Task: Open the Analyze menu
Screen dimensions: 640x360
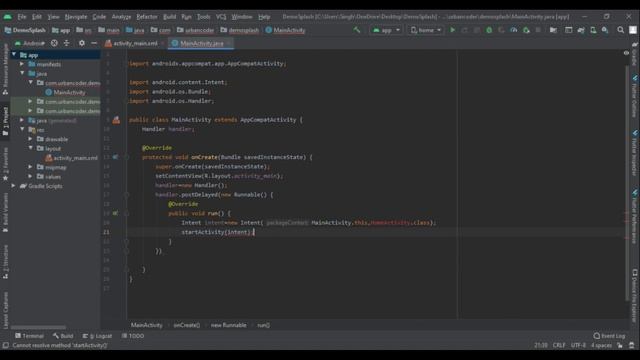Action: click(121, 17)
